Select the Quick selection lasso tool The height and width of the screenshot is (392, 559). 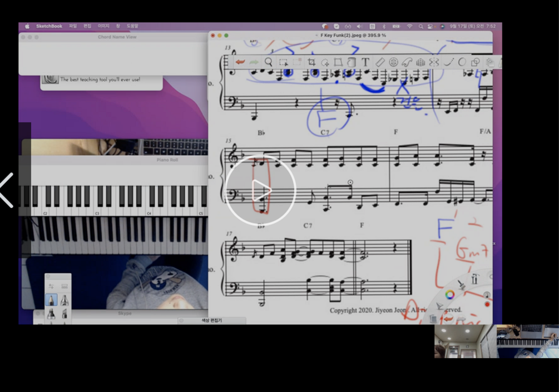coord(325,62)
